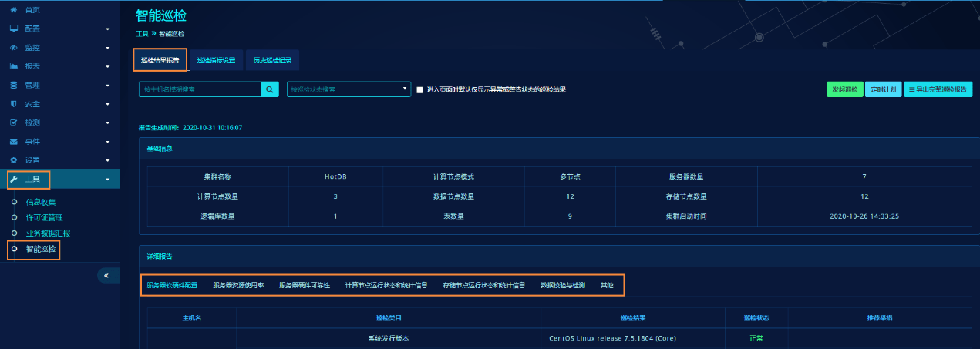Viewport: 980px width, 349px height.
Task: Click the magnifier search button
Action: point(269,89)
